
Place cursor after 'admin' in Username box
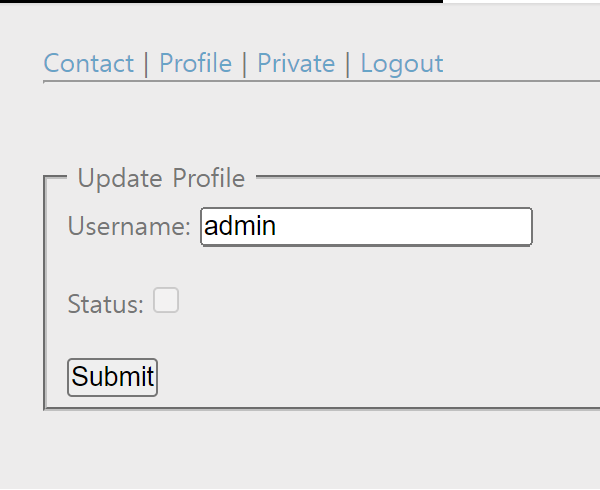pos(278,226)
